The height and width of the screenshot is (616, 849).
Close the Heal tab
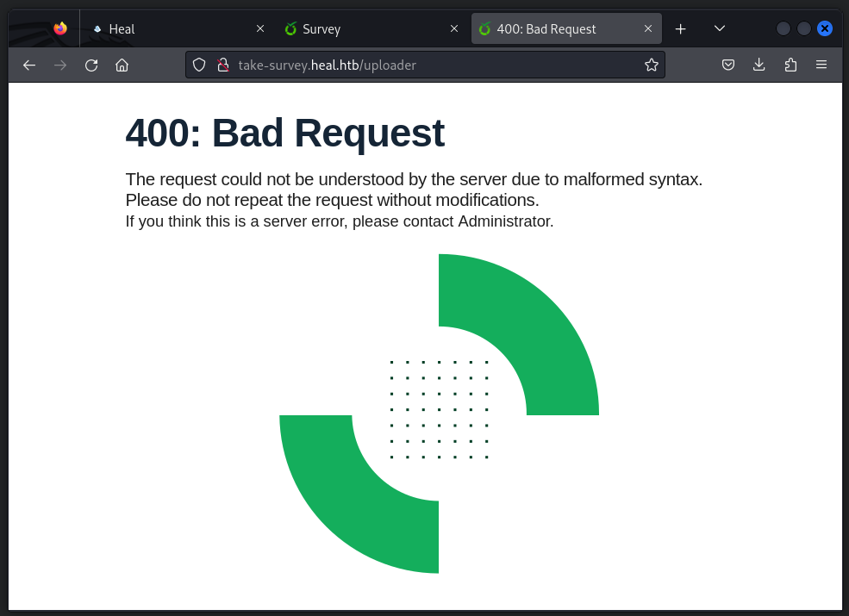click(260, 28)
